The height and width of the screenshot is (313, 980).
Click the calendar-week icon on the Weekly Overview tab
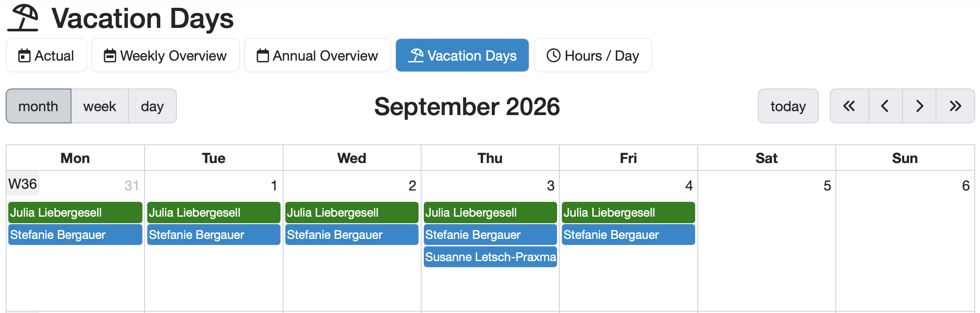click(x=110, y=56)
